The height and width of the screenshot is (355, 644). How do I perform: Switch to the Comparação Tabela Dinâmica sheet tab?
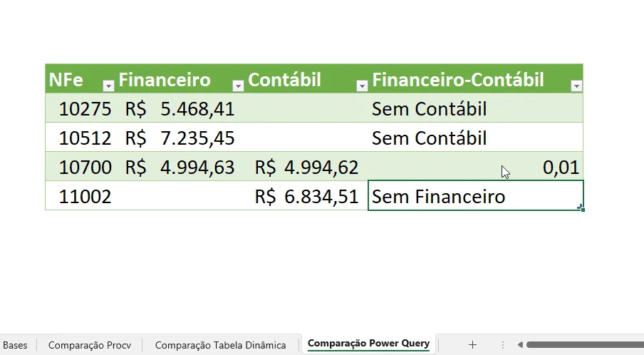click(221, 345)
